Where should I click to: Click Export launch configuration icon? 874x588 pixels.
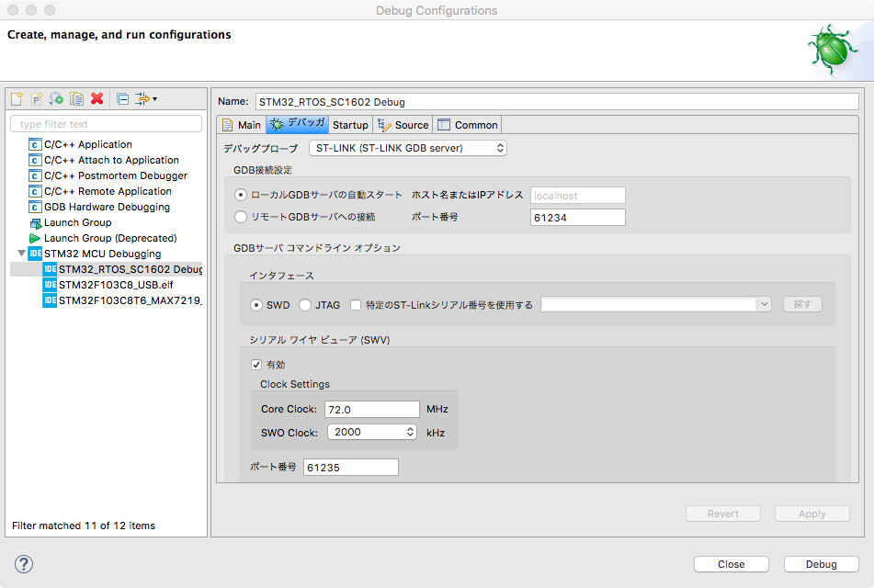[x=56, y=98]
